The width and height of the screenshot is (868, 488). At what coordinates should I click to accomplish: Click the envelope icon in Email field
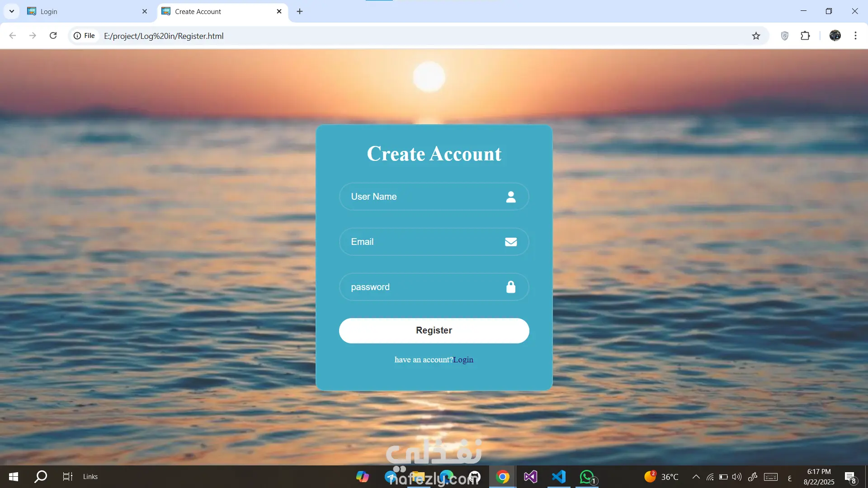tap(511, 242)
